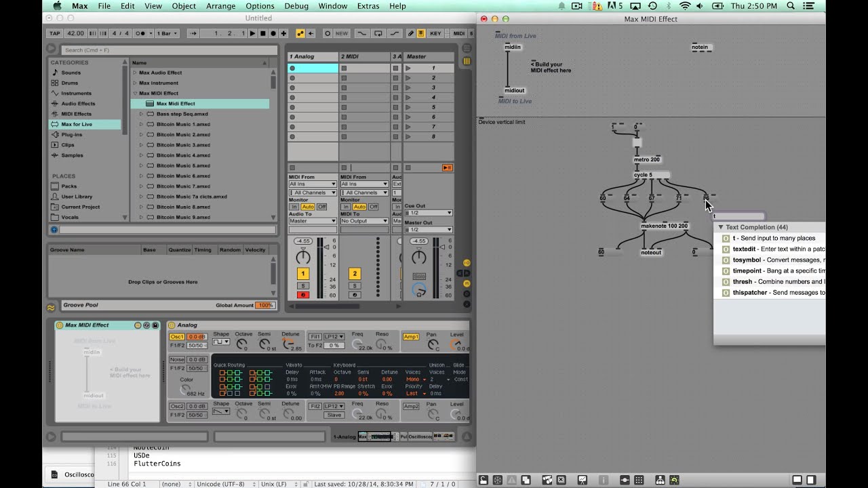Expand the Max Instrument folder
The height and width of the screenshot is (488, 868).
pyautogui.click(x=135, y=83)
